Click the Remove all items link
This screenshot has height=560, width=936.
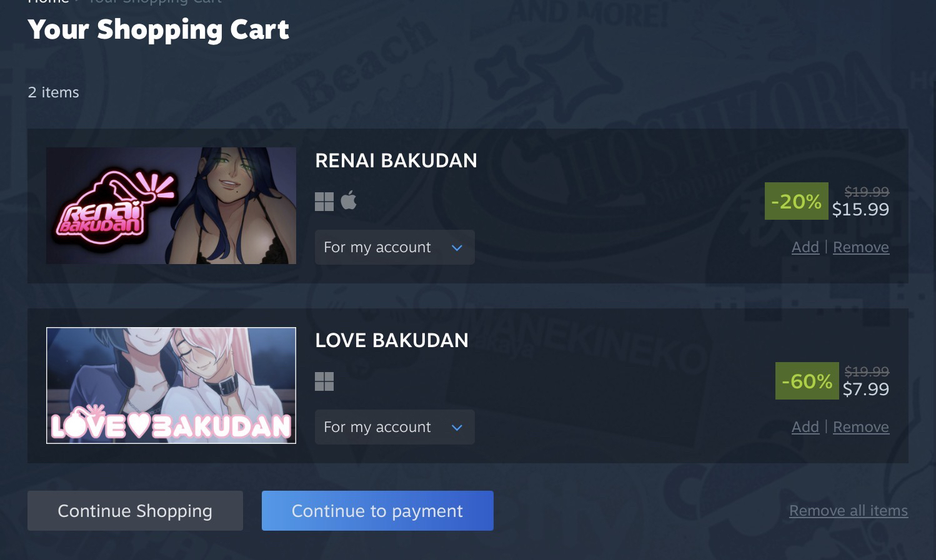click(x=849, y=511)
